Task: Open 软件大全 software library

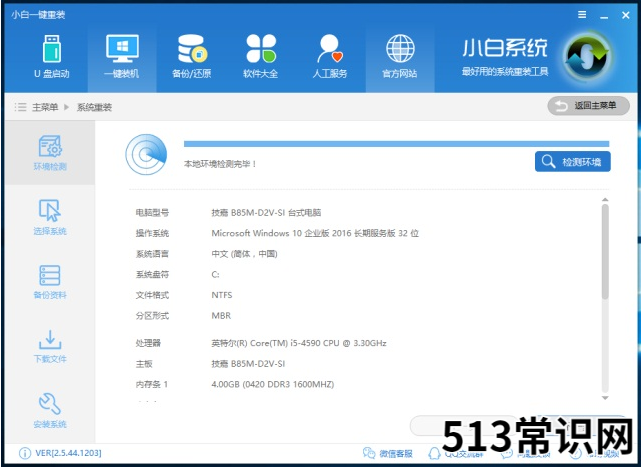Action: point(261,57)
